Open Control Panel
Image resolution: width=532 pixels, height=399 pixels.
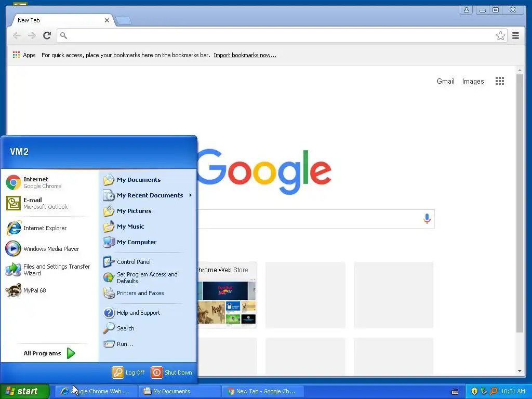tap(148, 262)
